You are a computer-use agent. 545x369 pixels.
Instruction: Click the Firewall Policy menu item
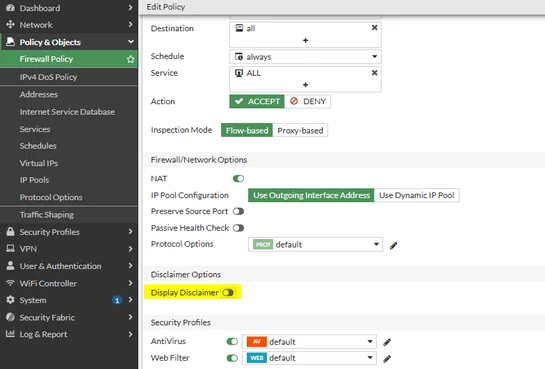tap(69, 59)
